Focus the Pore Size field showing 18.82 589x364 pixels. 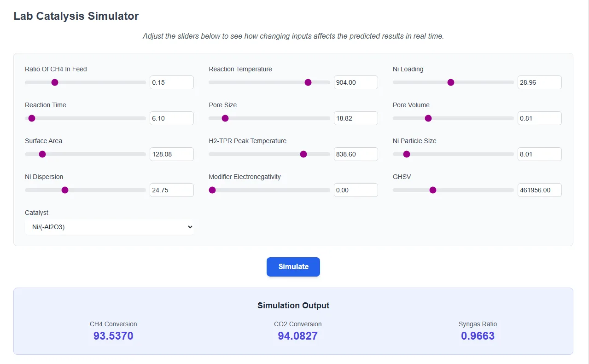(x=356, y=118)
